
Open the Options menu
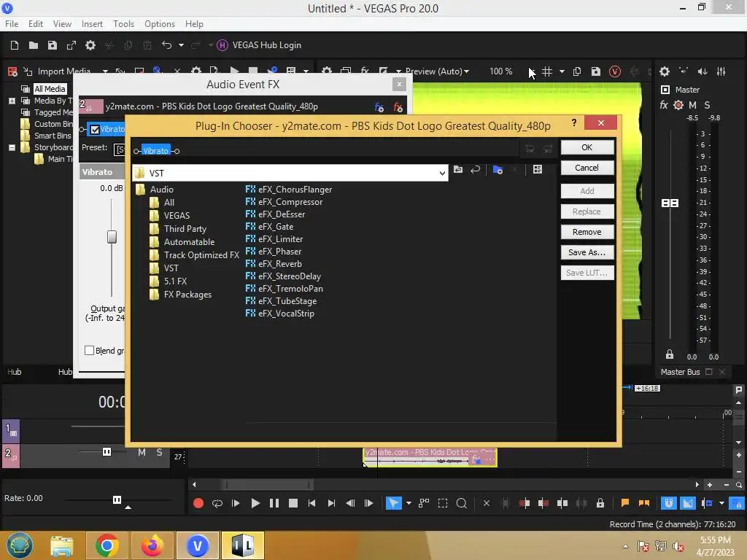pyautogui.click(x=160, y=24)
